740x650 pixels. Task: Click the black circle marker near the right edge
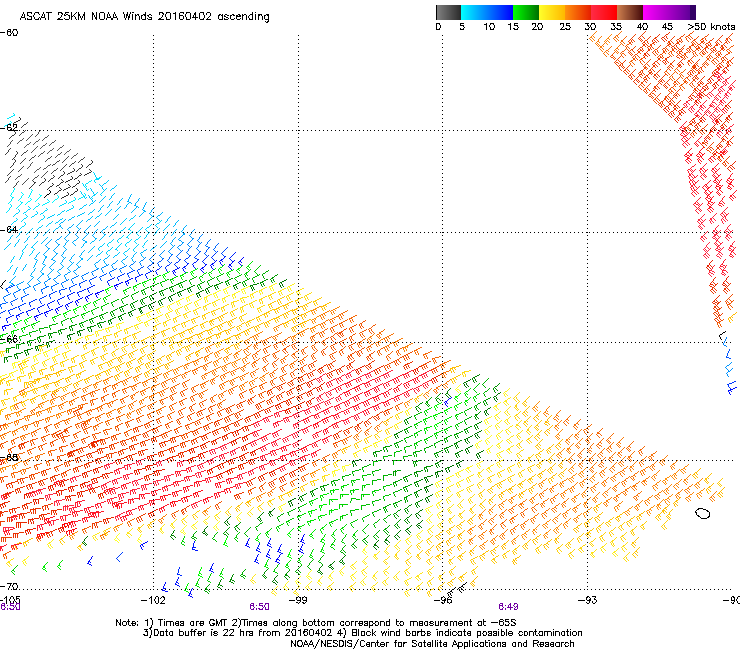703,514
